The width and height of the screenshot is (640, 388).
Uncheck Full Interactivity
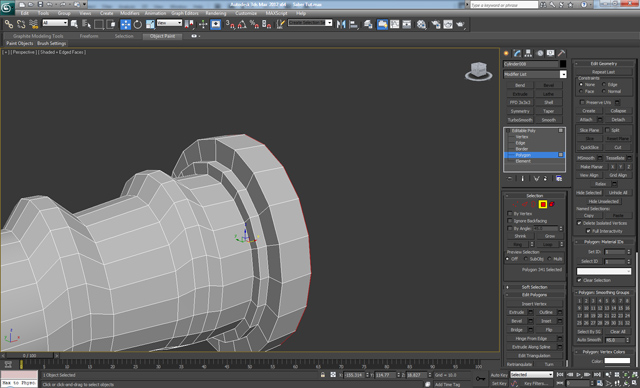coord(588,231)
